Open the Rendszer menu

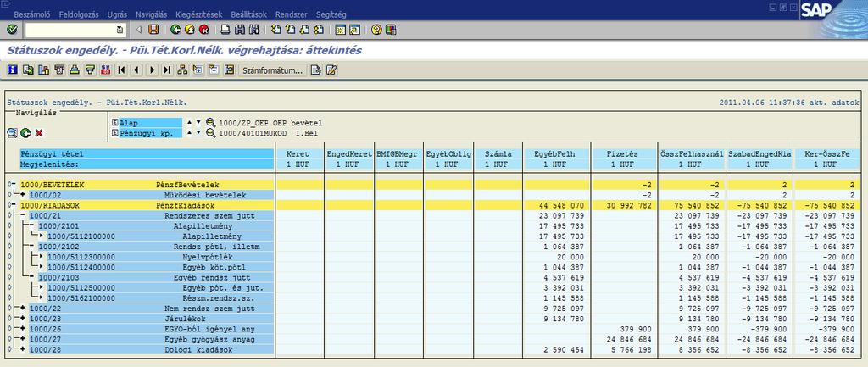[292, 14]
